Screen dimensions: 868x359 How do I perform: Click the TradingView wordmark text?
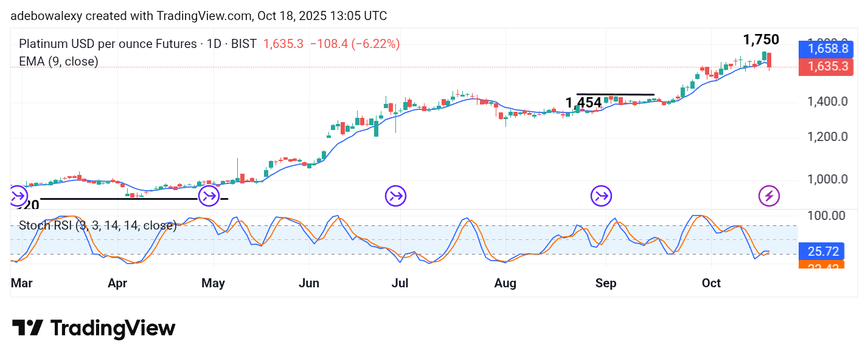click(113, 329)
